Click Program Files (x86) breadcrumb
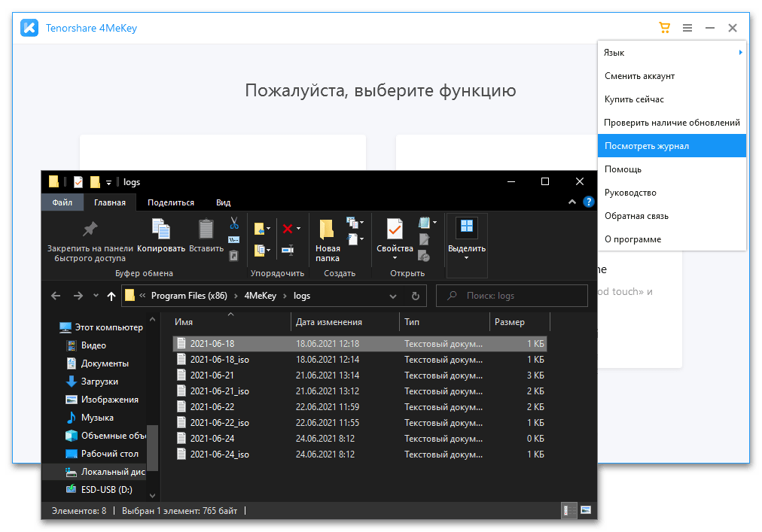Screen dimensions: 762x532 (x=189, y=296)
